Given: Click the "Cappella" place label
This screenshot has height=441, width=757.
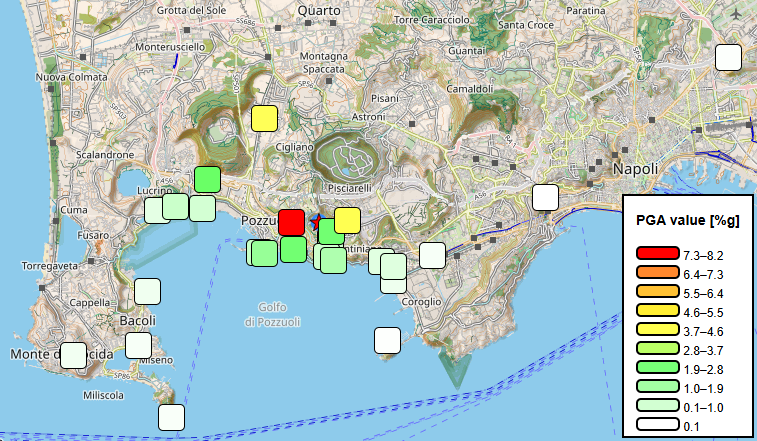Looking at the screenshot, I should coord(90,303).
